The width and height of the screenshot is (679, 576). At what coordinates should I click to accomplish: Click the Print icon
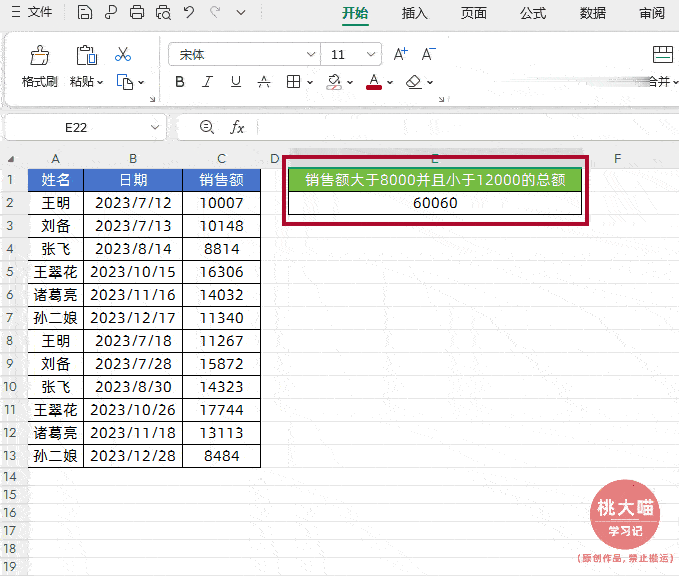pos(137,12)
